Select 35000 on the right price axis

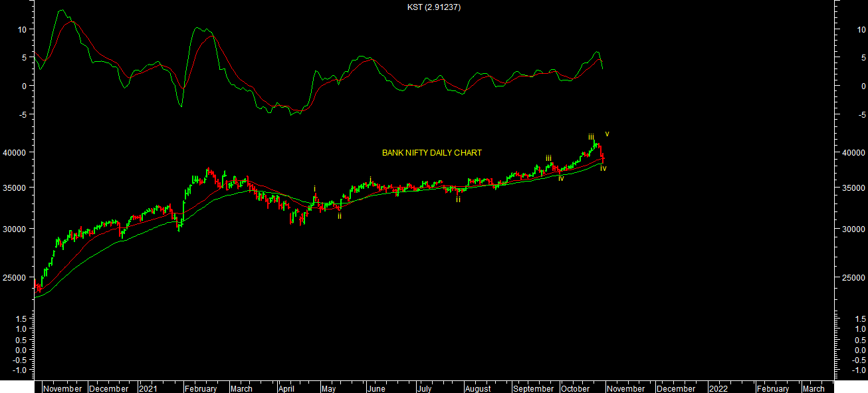[854, 188]
